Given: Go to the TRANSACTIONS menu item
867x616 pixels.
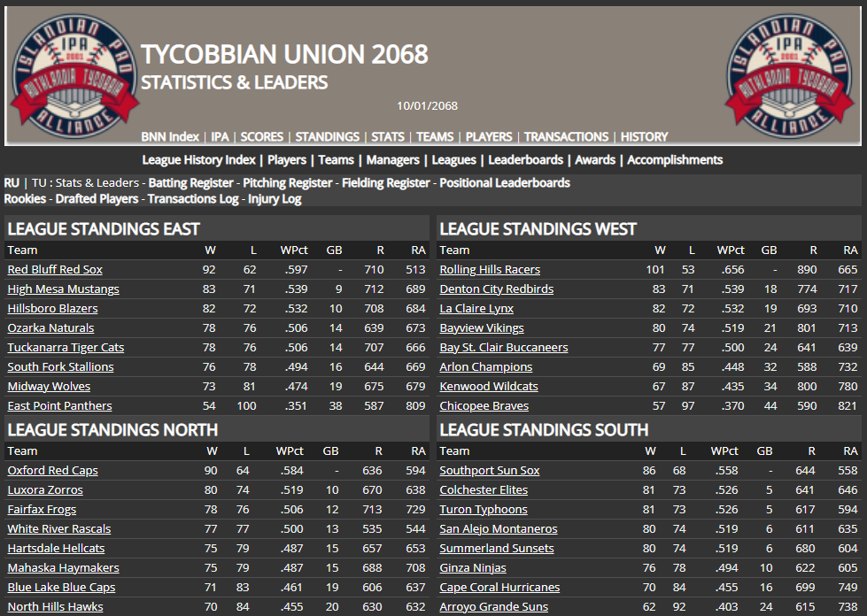Looking at the screenshot, I should click(566, 137).
